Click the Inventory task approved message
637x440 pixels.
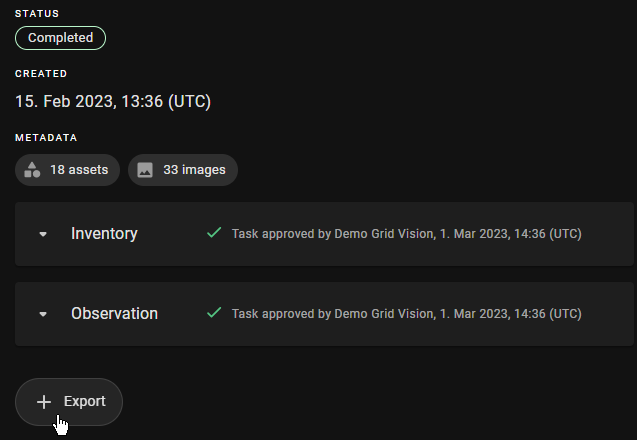click(406, 234)
